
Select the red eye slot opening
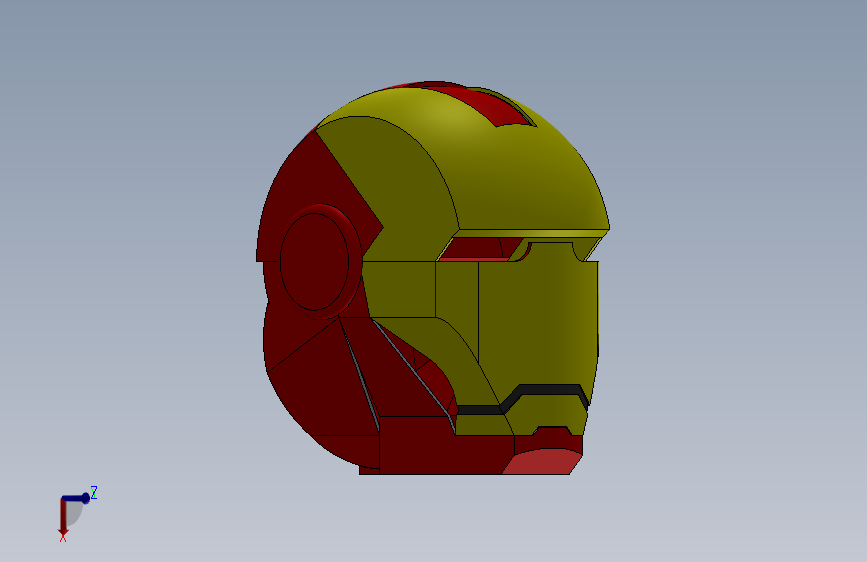point(480,248)
